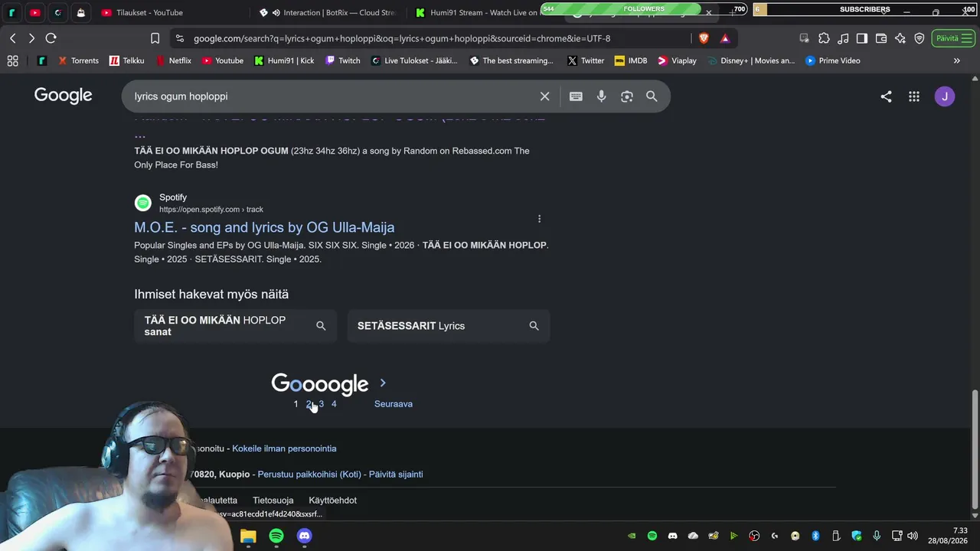The width and height of the screenshot is (980, 551).
Task: Open the Bluetooth tray icon
Action: [x=815, y=536]
